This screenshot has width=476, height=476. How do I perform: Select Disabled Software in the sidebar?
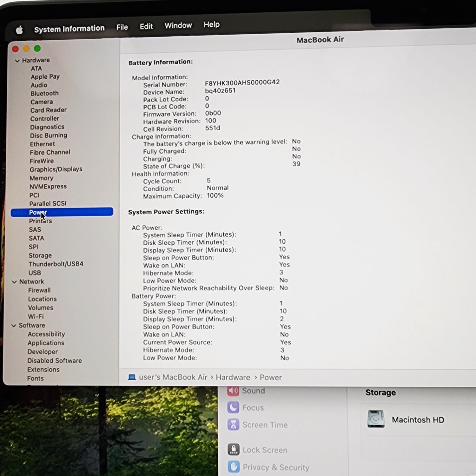point(54,361)
